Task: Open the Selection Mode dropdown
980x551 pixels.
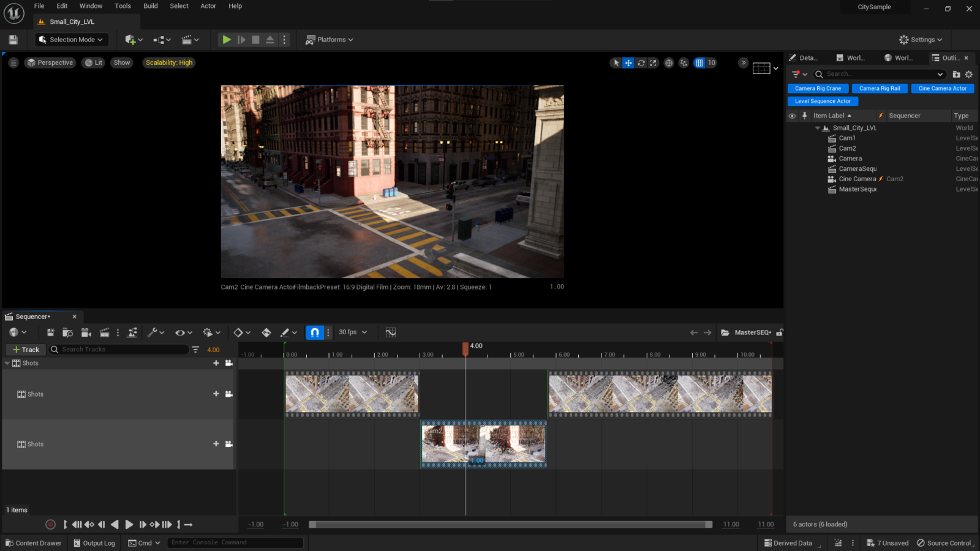Action: (71, 39)
